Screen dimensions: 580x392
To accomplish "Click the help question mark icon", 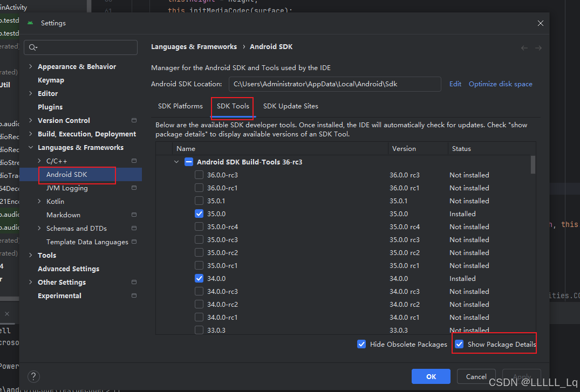I will (33, 376).
